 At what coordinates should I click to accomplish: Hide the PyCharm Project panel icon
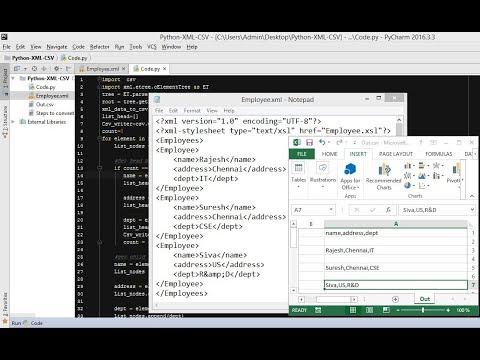click(x=68, y=69)
